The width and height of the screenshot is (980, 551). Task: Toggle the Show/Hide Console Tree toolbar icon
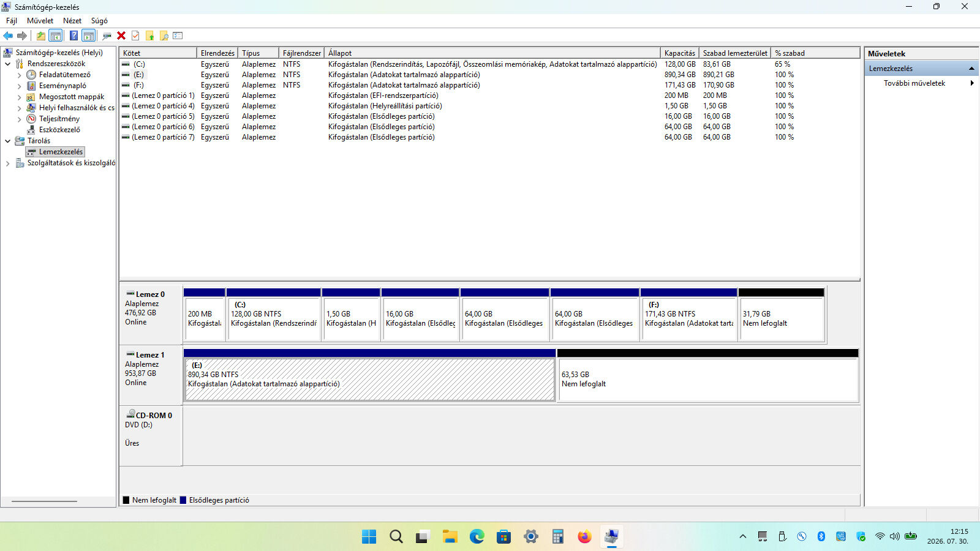tap(56, 36)
